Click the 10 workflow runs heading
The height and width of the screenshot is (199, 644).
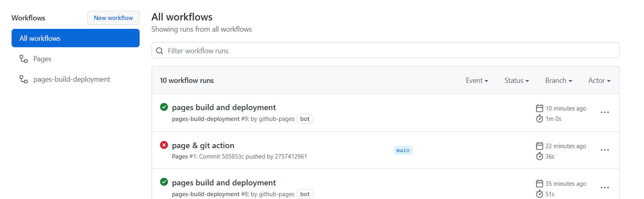[x=187, y=80]
